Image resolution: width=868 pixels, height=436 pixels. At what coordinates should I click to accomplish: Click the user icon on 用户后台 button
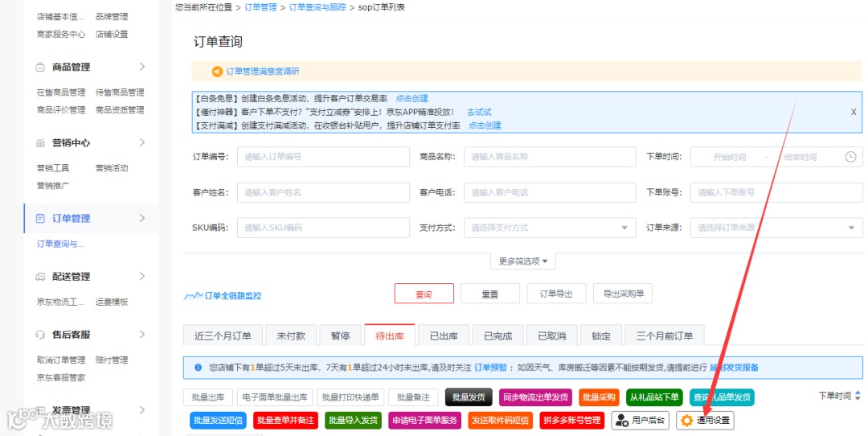pyautogui.click(x=622, y=421)
